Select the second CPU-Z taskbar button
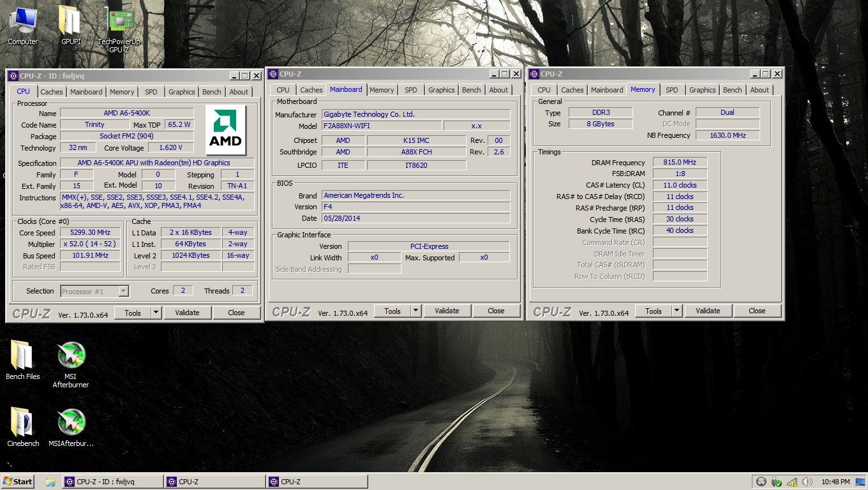 coord(214,482)
